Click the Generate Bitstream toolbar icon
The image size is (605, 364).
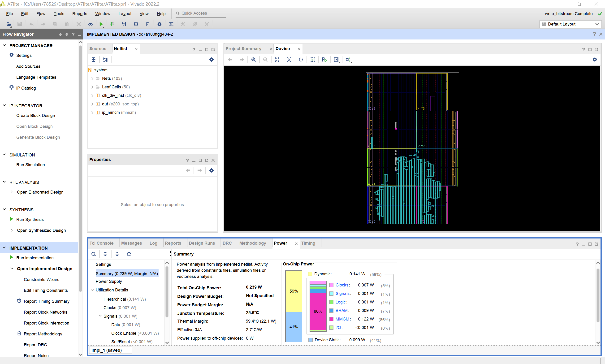(112, 24)
